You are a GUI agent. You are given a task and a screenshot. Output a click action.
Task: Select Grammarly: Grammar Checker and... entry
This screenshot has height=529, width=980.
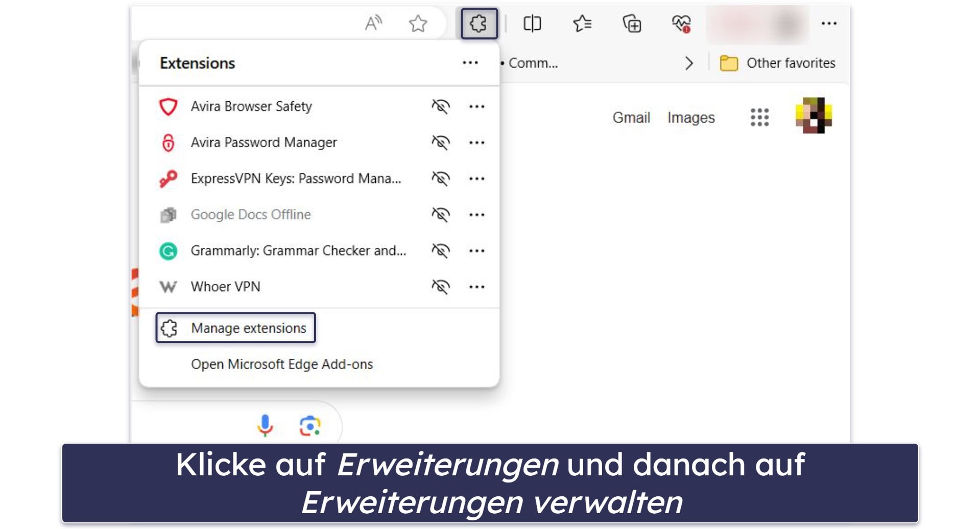pos(298,251)
